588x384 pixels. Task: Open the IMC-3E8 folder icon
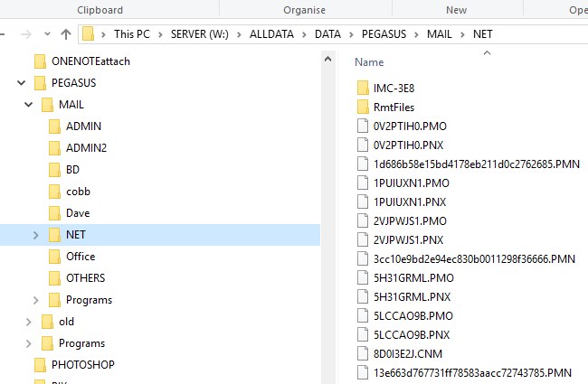(x=362, y=89)
